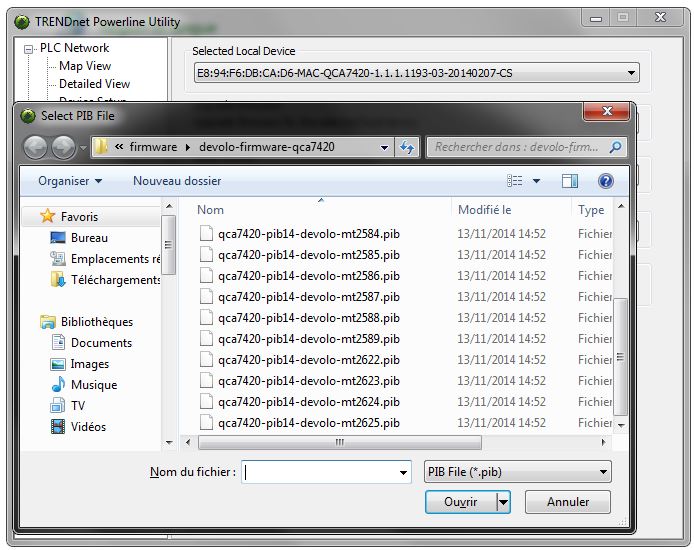Screen dimensions: 694x550
Task: Click the Nouveau dossier button
Action: click(x=177, y=181)
